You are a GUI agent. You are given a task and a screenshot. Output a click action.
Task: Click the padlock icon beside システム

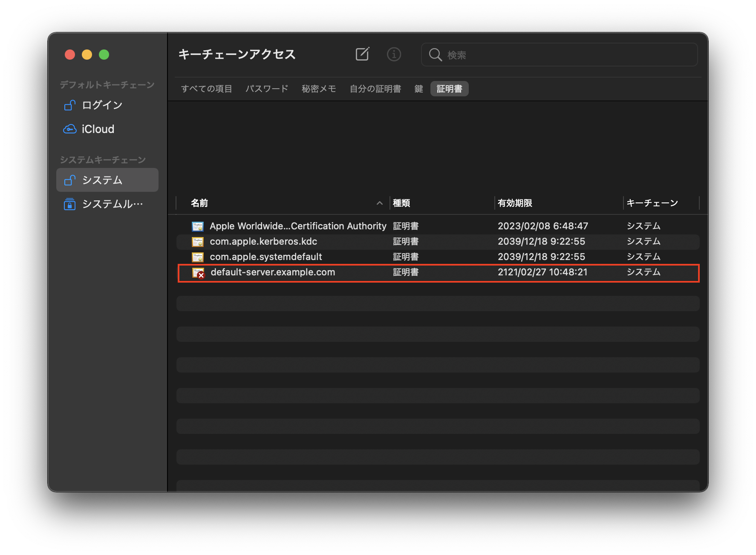click(69, 180)
